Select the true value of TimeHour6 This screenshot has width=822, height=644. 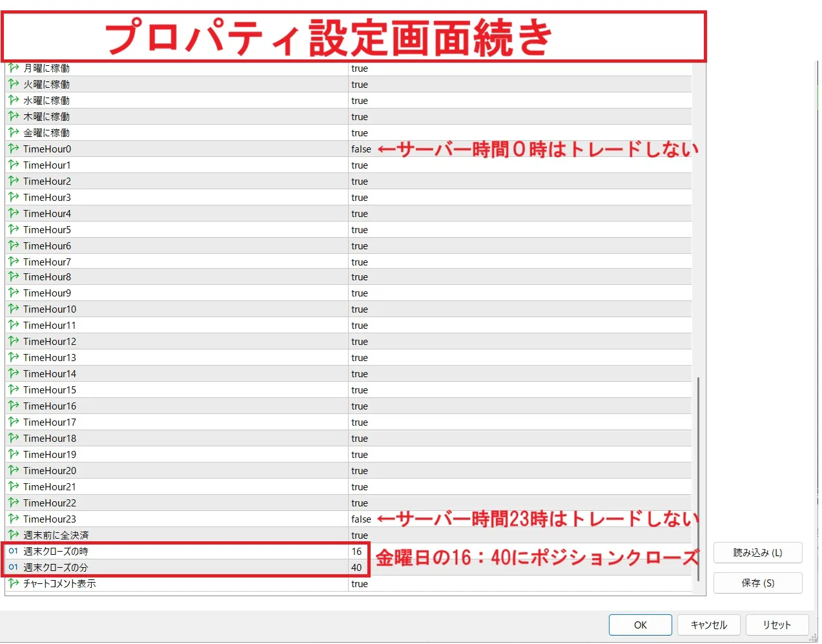coord(360,246)
